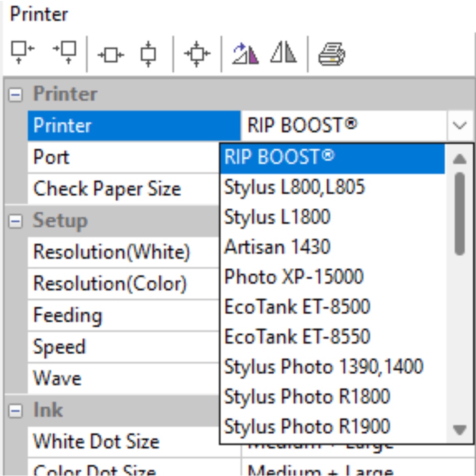The width and height of the screenshot is (476, 476).
Task: Click the scroll up arrow in printer list
Action: [459, 159]
